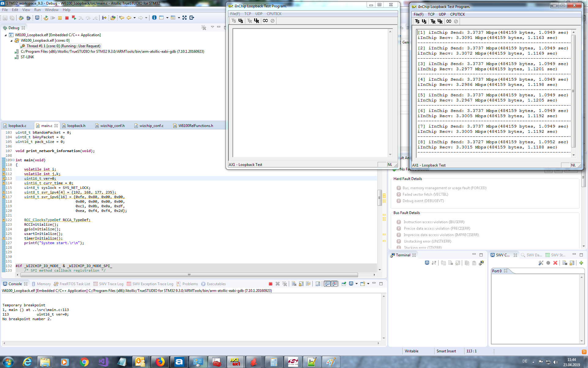This screenshot has height=368, width=588.
Task: Click the Open Element folder icon
Action: 113,18
